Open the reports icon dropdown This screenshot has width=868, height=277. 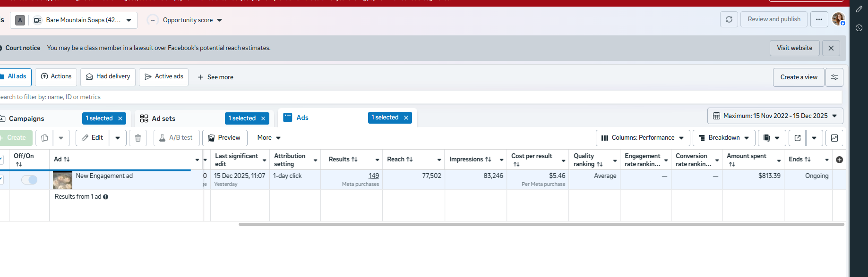click(772, 138)
